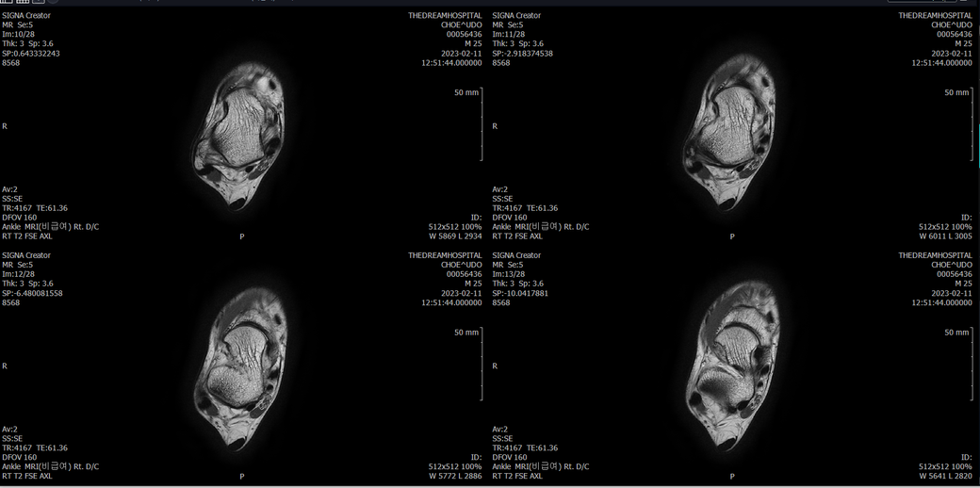Open the combo box at top-right
The height and width of the screenshot is (488, 980).
click(923, 1)
